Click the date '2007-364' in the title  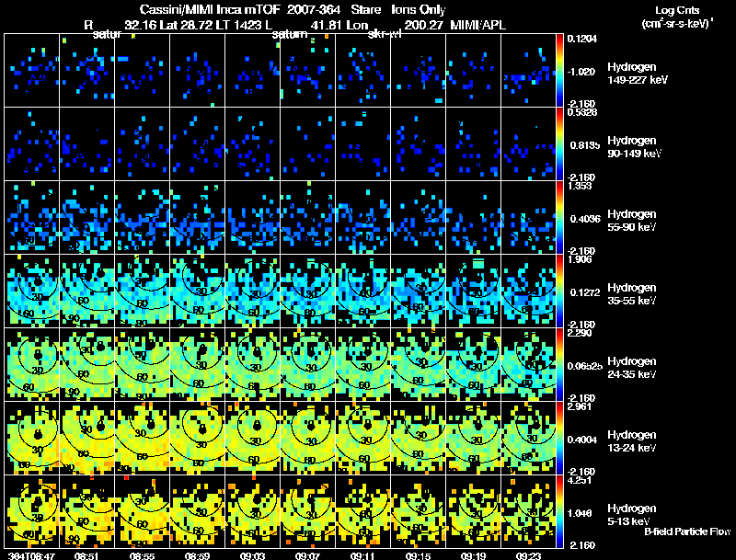coord(314,9)
